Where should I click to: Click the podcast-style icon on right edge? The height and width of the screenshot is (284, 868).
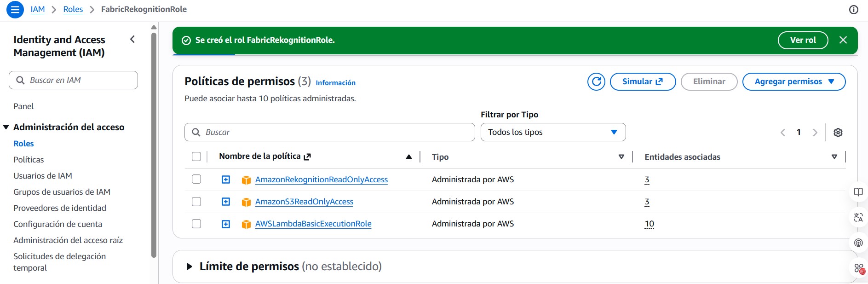[x=858, y=243]
